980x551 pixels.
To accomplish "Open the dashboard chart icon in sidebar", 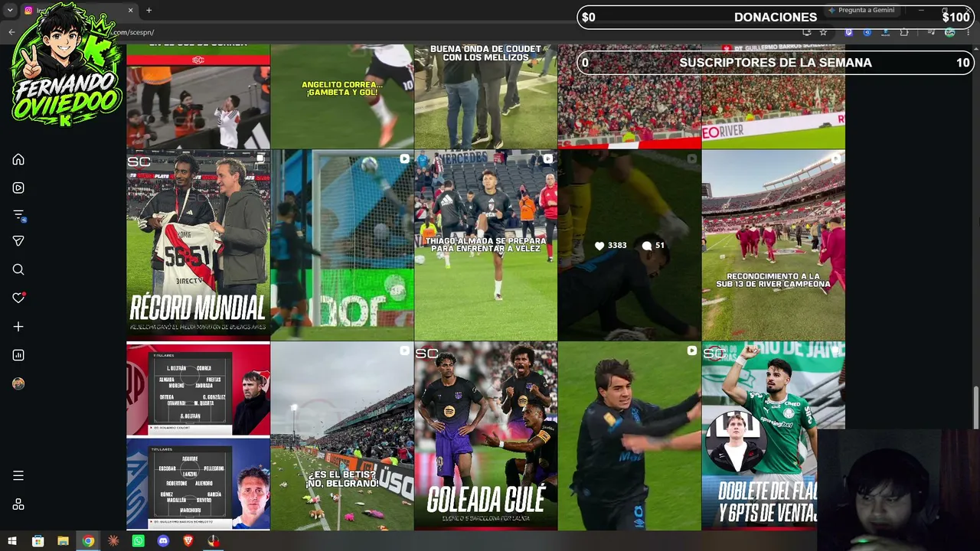I will coord(18,355).
